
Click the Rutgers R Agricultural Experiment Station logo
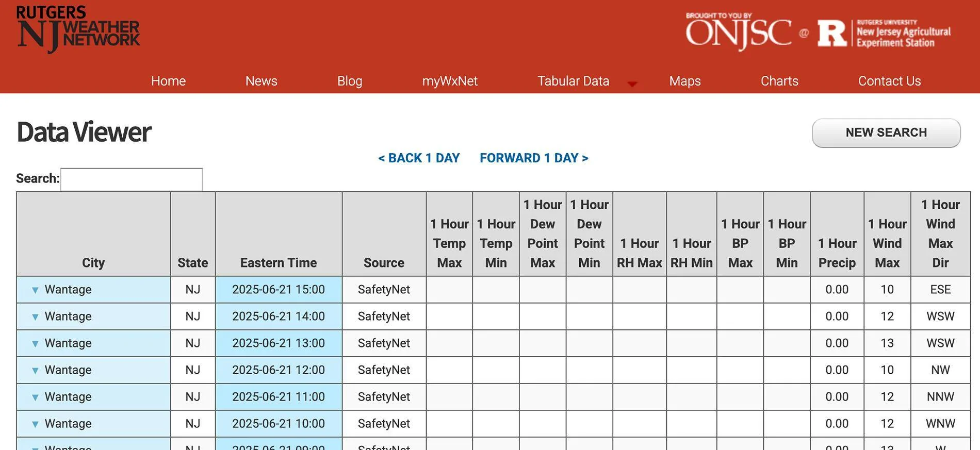pyautogui.click(x=884, y=34)
